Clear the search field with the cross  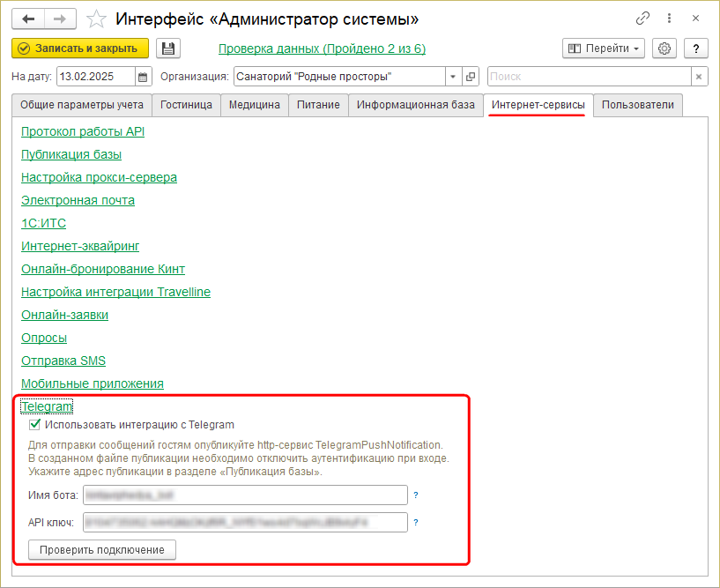click(699, 77)
